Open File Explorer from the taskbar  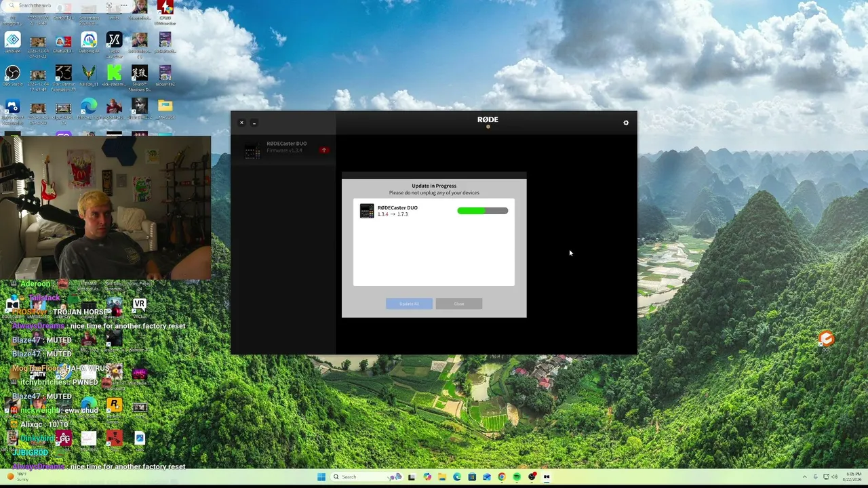[442, 476]
